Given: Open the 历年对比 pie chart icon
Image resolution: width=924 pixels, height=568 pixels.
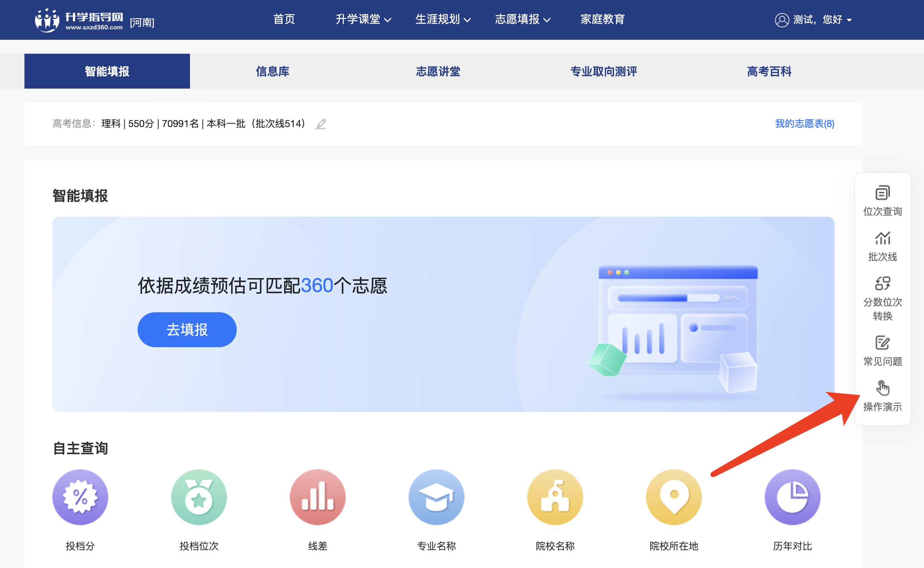Looking at the screenshot, I should [x=792, y=496].
